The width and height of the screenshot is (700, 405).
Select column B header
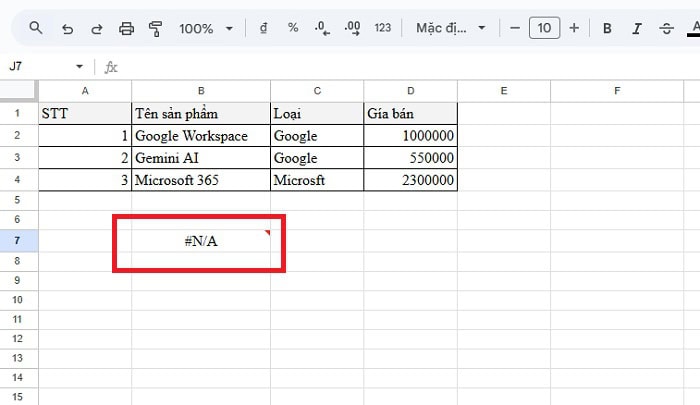(201, 91)
